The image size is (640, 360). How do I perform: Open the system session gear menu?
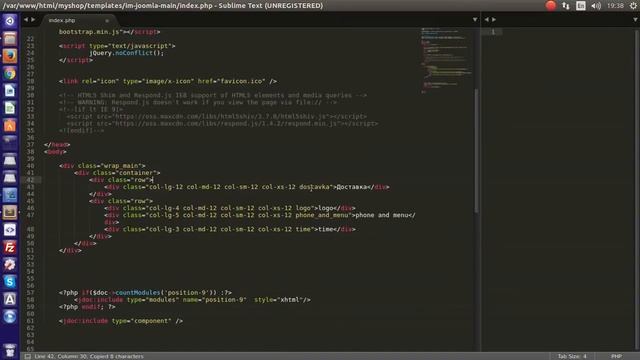point(633,5)
